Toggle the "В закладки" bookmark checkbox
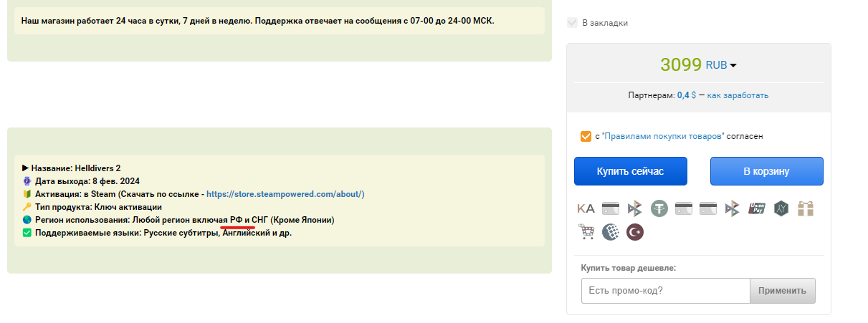868x323 pixels. click(572, 22)
